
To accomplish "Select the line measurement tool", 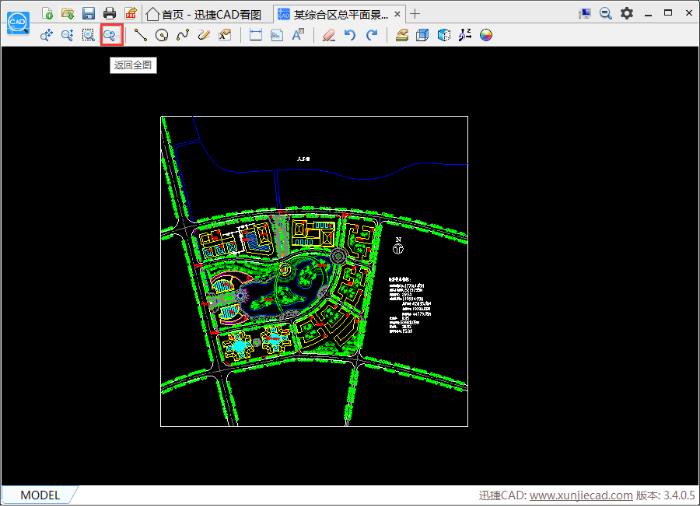I will coord(140,35).
